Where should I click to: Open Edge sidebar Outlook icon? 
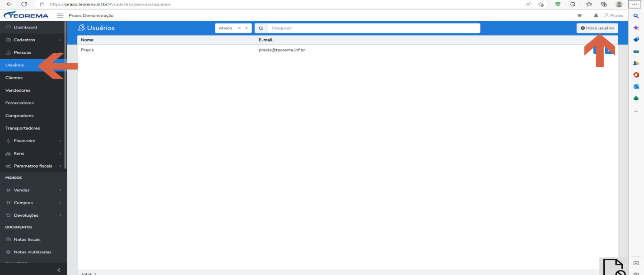point(636,86)
